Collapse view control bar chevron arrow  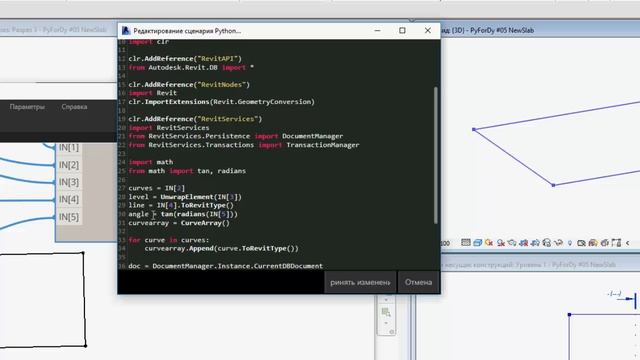tap(627, 243)
